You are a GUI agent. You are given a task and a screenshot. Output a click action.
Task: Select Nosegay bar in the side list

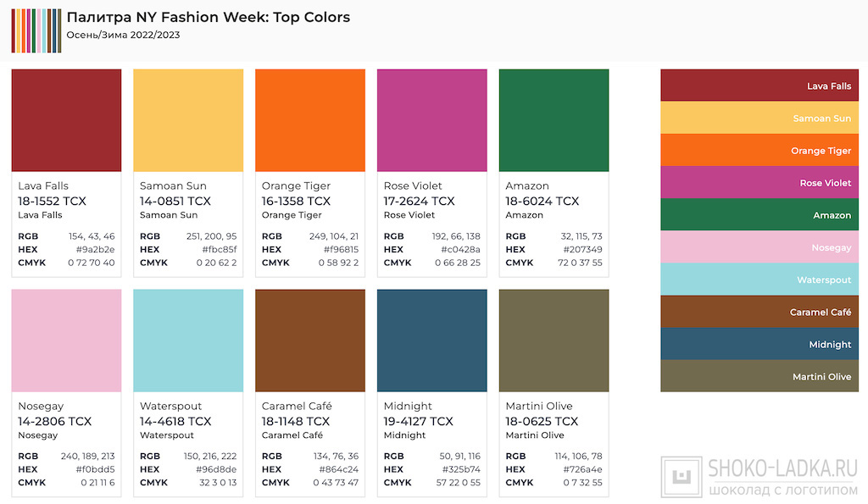click(x=759, y=247)
